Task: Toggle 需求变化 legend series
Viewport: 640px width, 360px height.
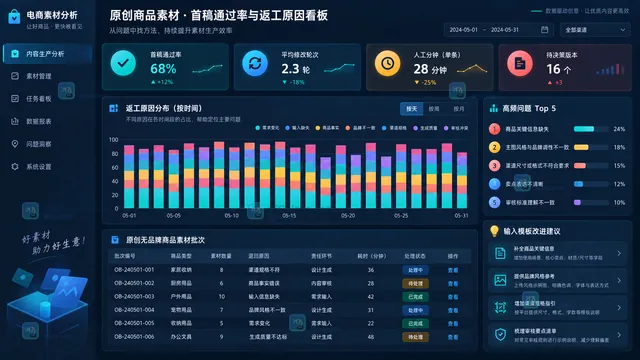Action: [x=267, y=128]
